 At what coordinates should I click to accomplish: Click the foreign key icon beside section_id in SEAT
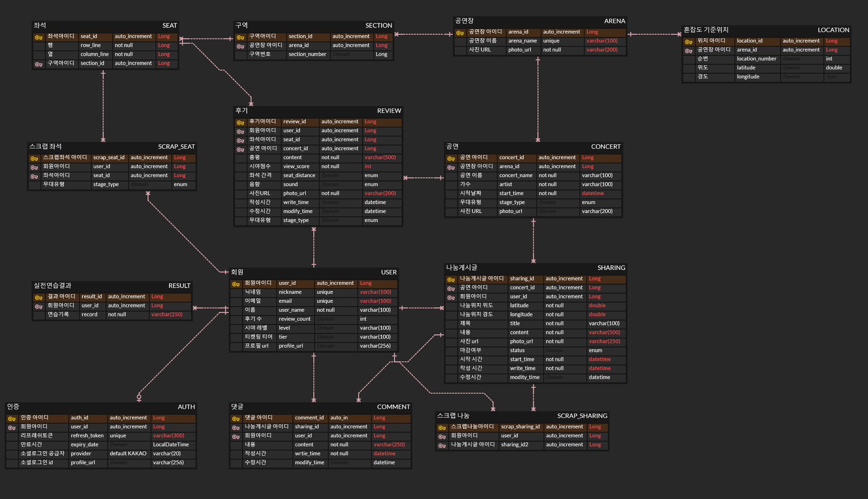(x=38, y=64)
